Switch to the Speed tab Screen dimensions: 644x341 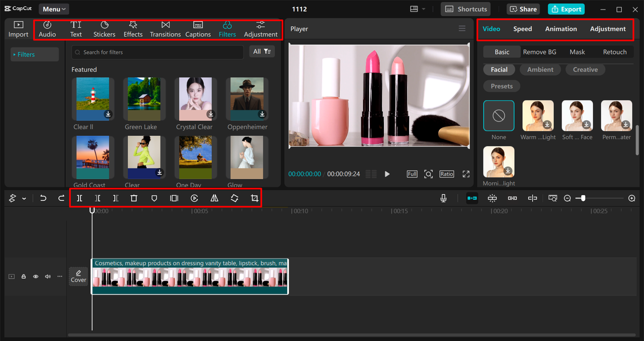click(522, 29)
